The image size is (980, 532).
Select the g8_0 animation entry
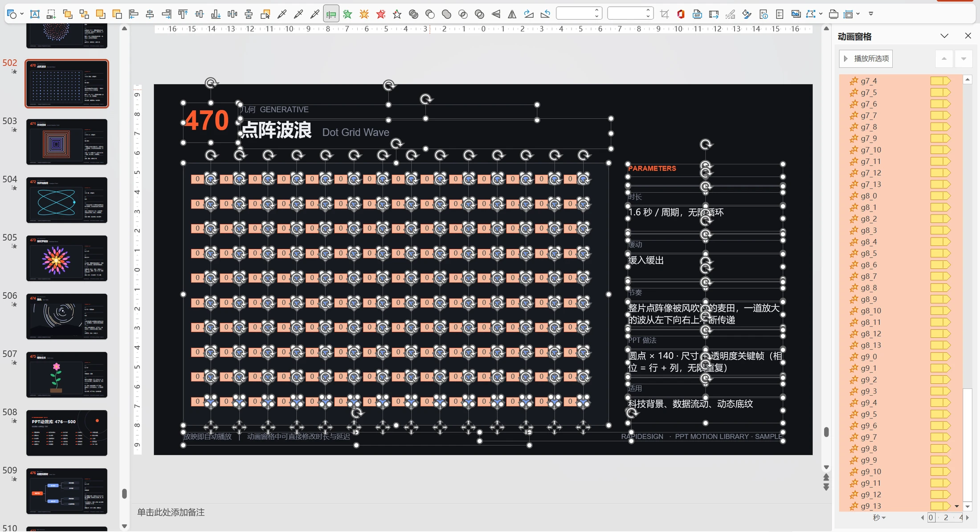[x=900, y=196]
